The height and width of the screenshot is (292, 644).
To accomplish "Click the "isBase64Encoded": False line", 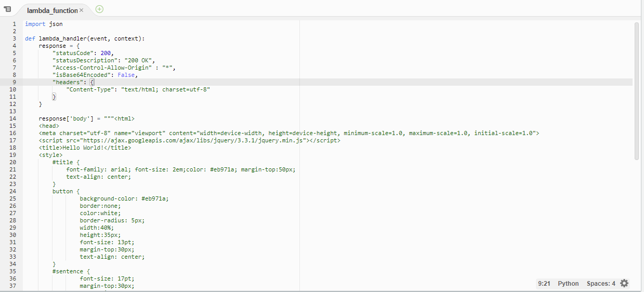I will coord(95,75).
